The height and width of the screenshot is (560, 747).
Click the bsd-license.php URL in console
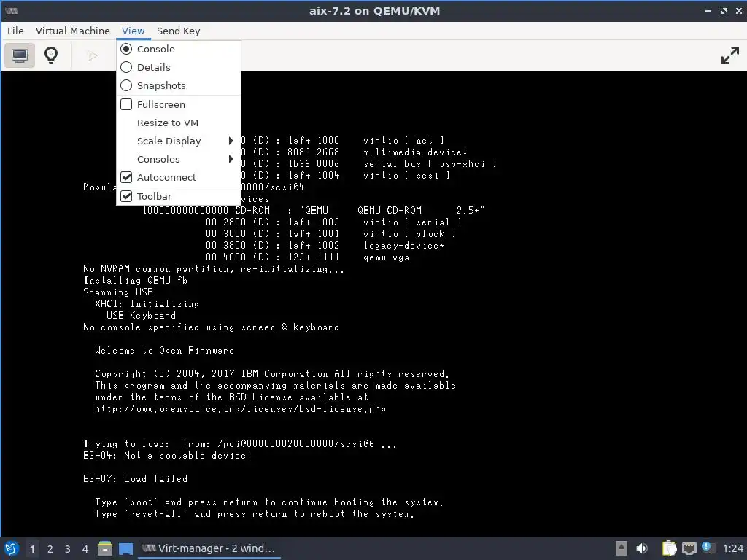tap(240, 408)
